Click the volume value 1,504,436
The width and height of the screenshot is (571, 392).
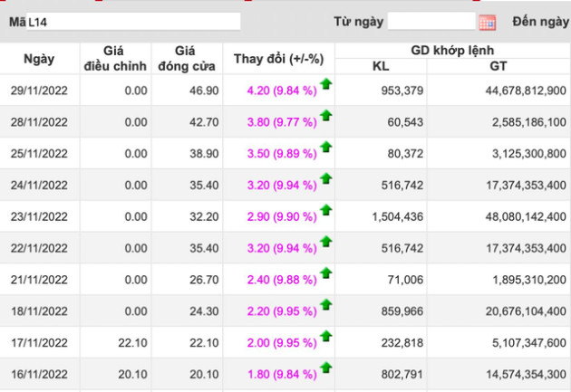(397, 216)
